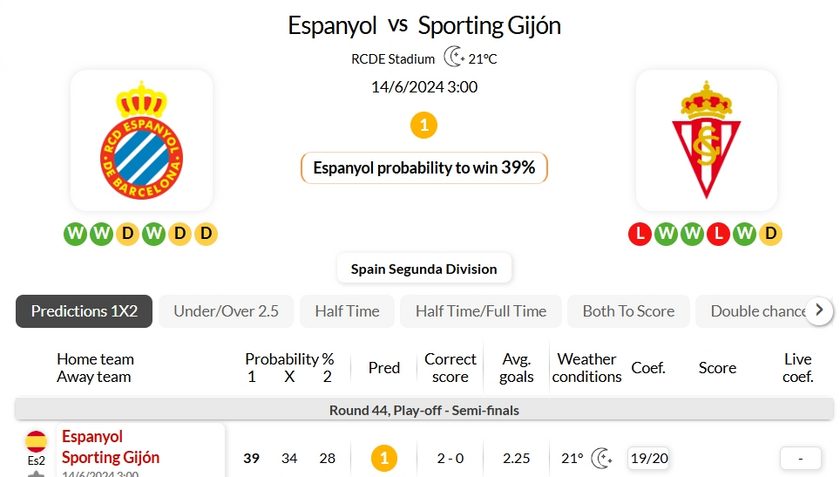
Task: Click the Spain Segunda Division button
Action: (424, 269)
